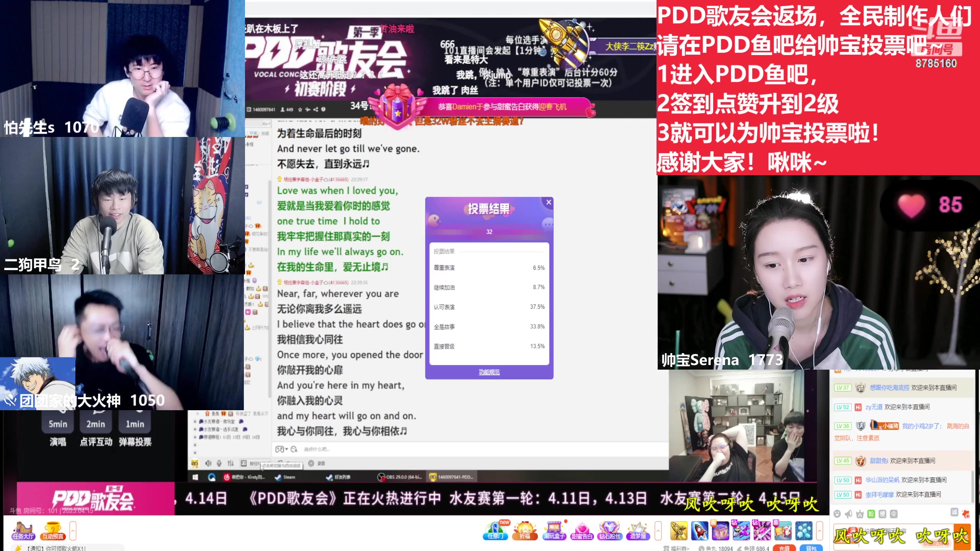
Task: Open the 背包 backpack button
Action: (811, 548)
